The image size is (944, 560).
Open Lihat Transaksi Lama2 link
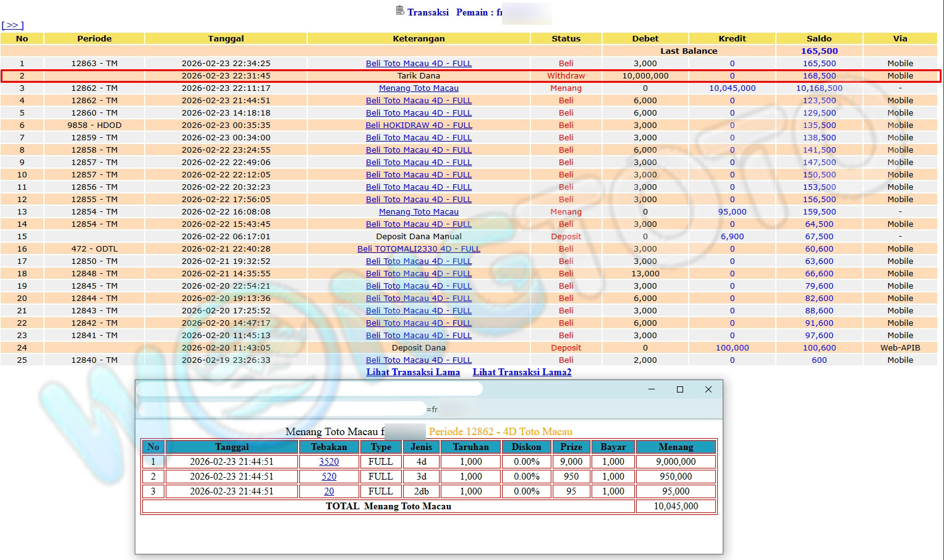(522, 372)
